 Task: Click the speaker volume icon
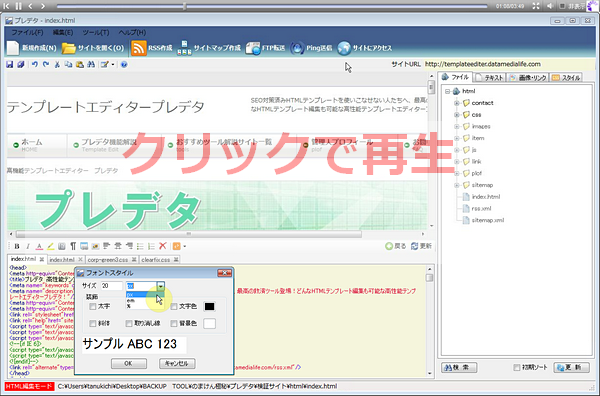(x=550, y=6)
